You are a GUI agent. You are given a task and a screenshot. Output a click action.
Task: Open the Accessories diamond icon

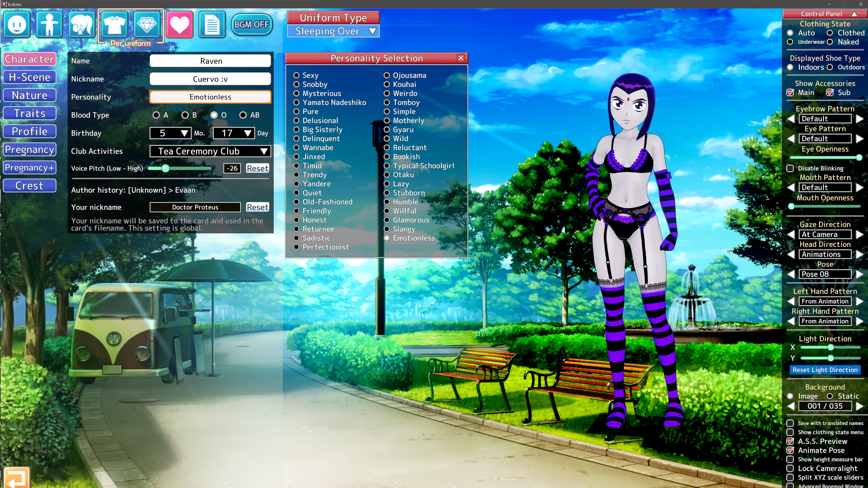tap(147, 24)
